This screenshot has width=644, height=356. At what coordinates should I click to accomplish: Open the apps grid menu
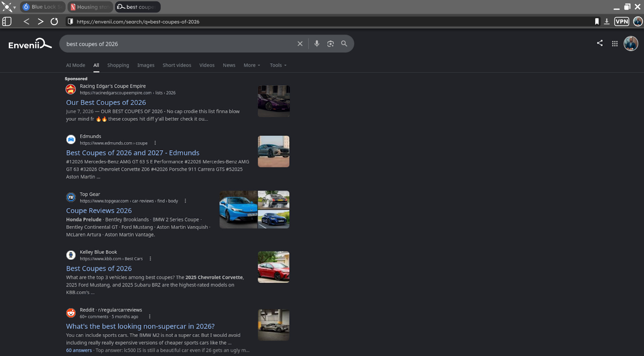[x=615, y=44]
